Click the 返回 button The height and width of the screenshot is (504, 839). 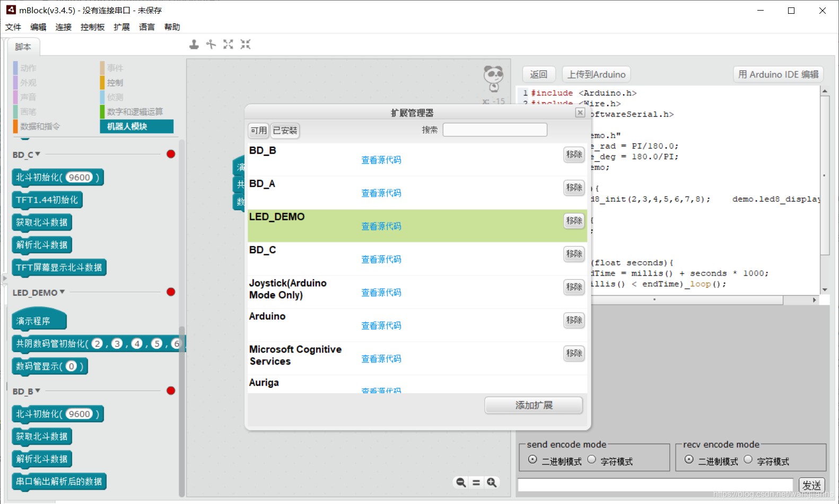click(x=539, y=74)
